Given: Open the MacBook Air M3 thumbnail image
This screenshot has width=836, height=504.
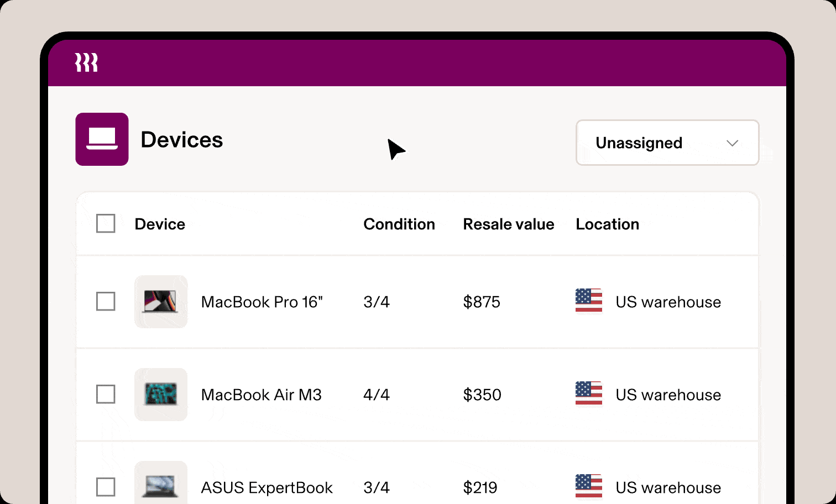Looking at the screenshot, I should click(x=161, y=395).
